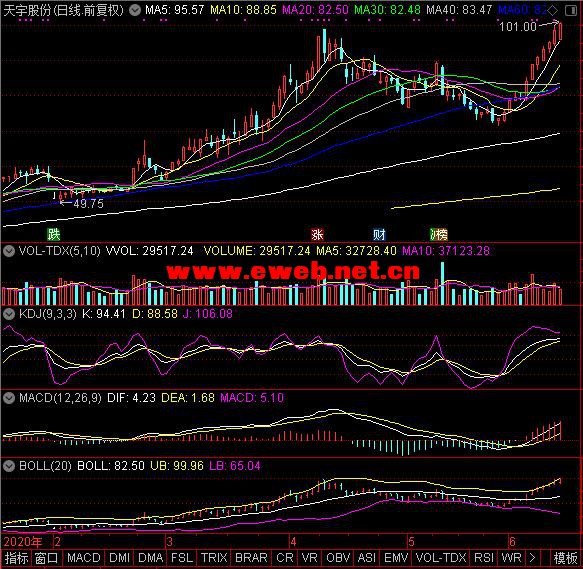This screenshot has width=583, height=569.
Task: Switch to VOL-TDX indicator tab
Action: click(x=441, y=558)
